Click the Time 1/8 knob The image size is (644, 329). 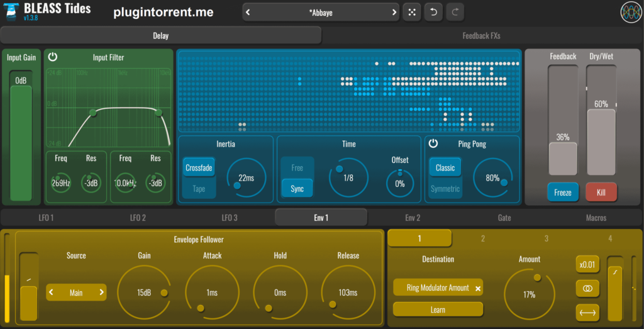pos(348,178)
